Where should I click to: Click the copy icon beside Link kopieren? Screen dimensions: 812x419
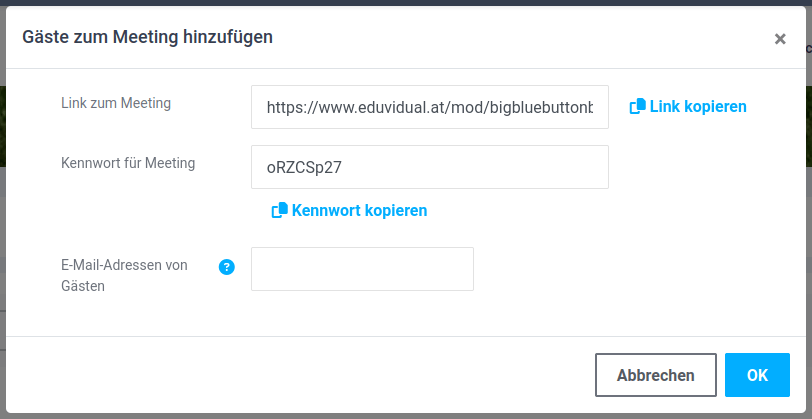(x=637, y=106)
